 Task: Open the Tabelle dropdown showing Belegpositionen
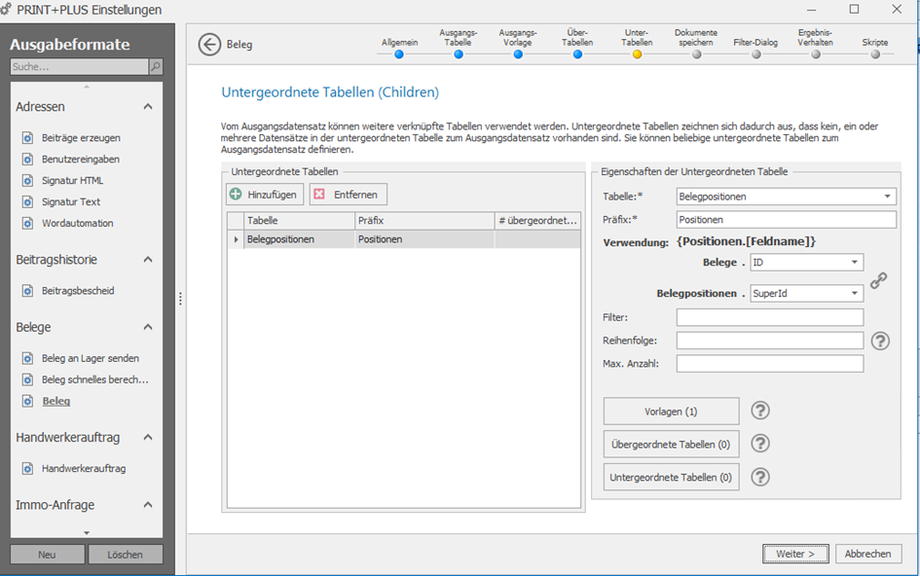coord(888,197)
